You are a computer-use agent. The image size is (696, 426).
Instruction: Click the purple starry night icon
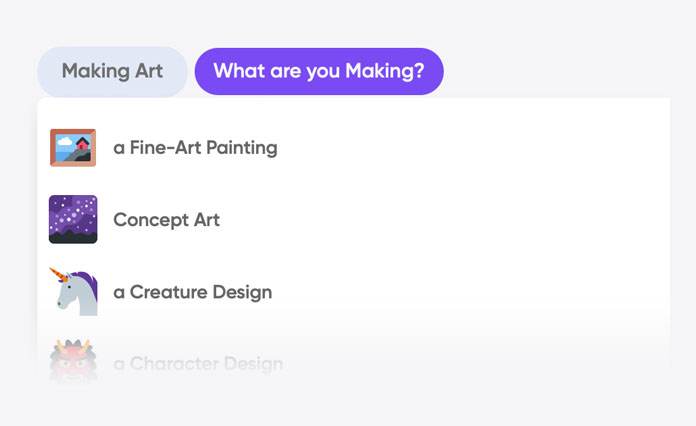click(73, 220)
